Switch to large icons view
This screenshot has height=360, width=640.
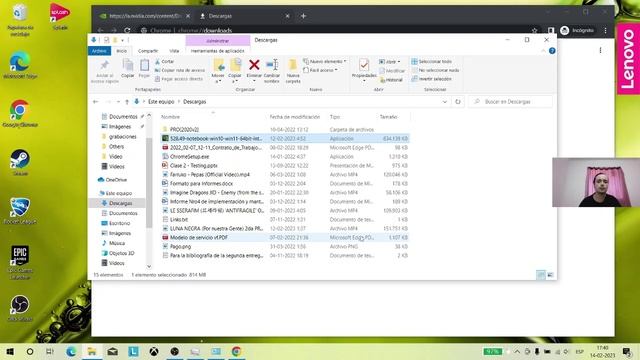click(x=550, y=275)
